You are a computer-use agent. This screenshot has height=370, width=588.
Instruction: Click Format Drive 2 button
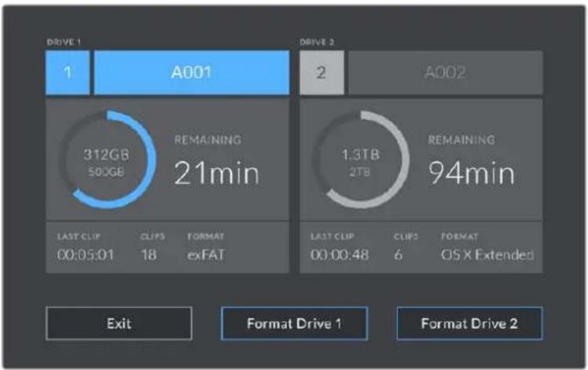click(469, 324)
